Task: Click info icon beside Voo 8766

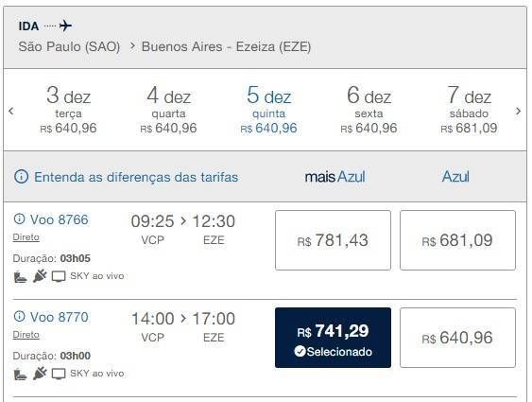Action: [x=19, y=219]
